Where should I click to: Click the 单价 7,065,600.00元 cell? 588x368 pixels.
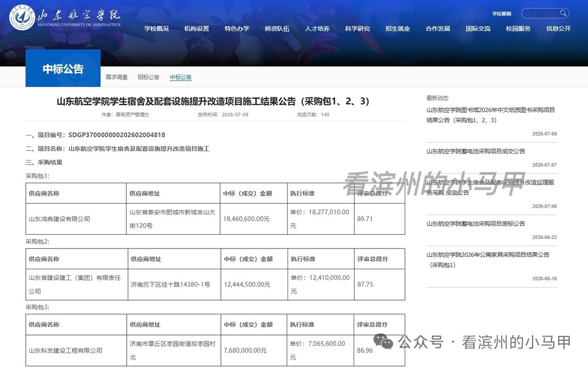coord(321,350)
